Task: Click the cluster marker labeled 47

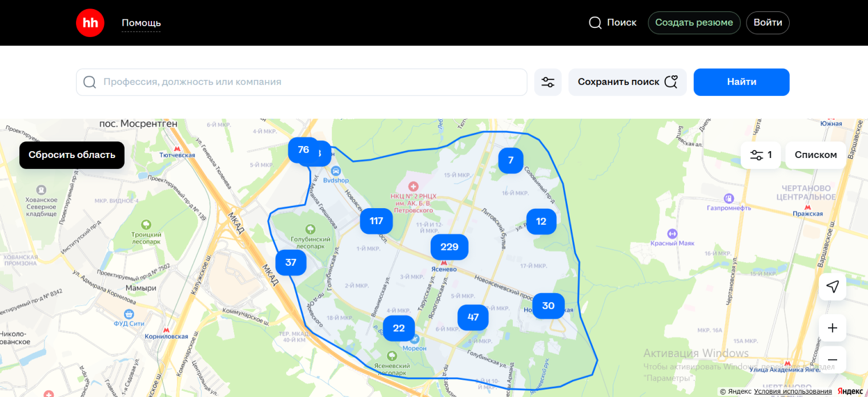Action: 473,318
